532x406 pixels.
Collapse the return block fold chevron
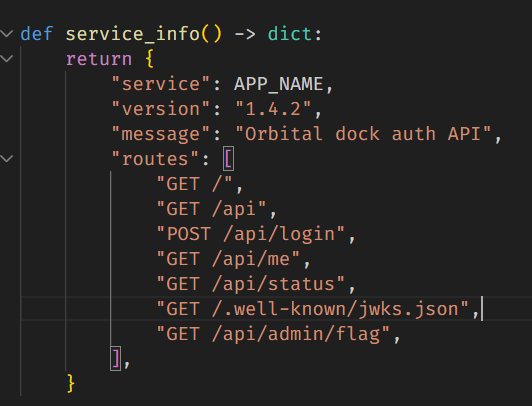click(7, 59)
